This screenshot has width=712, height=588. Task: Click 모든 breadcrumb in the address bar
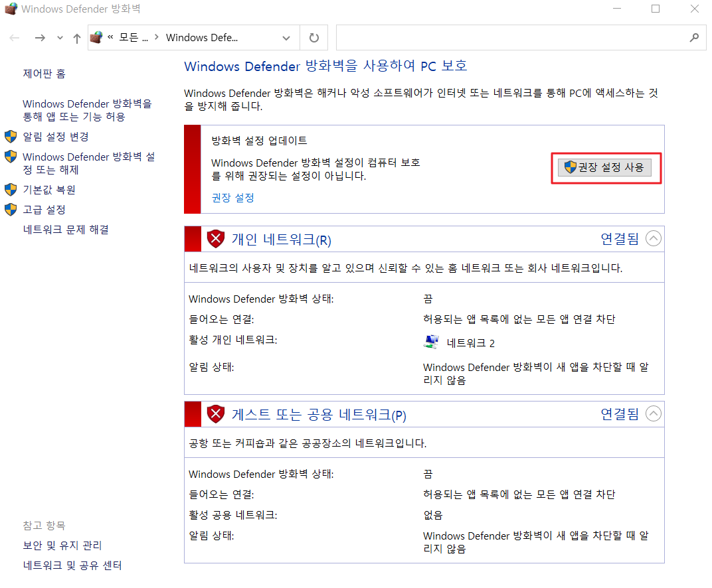[133, 38]
